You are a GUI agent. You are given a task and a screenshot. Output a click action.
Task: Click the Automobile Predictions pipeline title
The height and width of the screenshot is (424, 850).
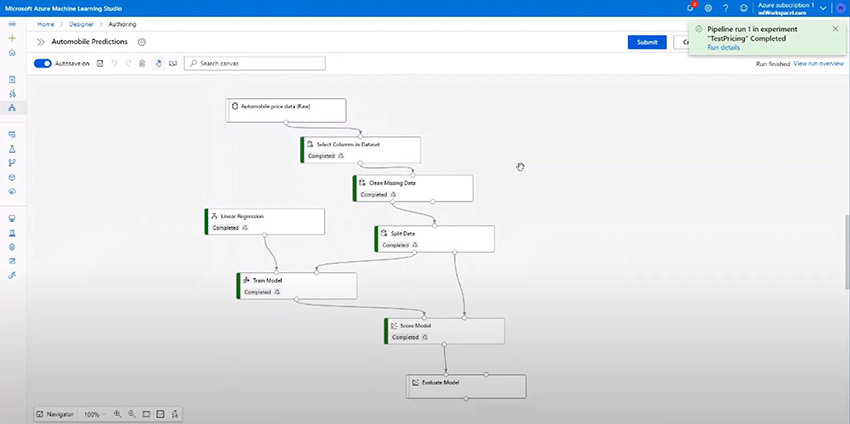89,42
